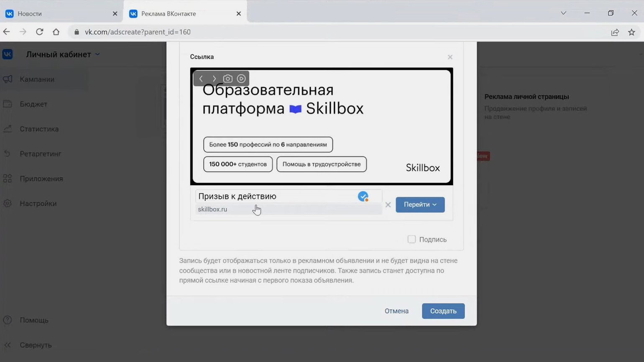This screenshot has height=362, width=644.
Task: Click the Помощь question mark icon
Action: point(8,320)
